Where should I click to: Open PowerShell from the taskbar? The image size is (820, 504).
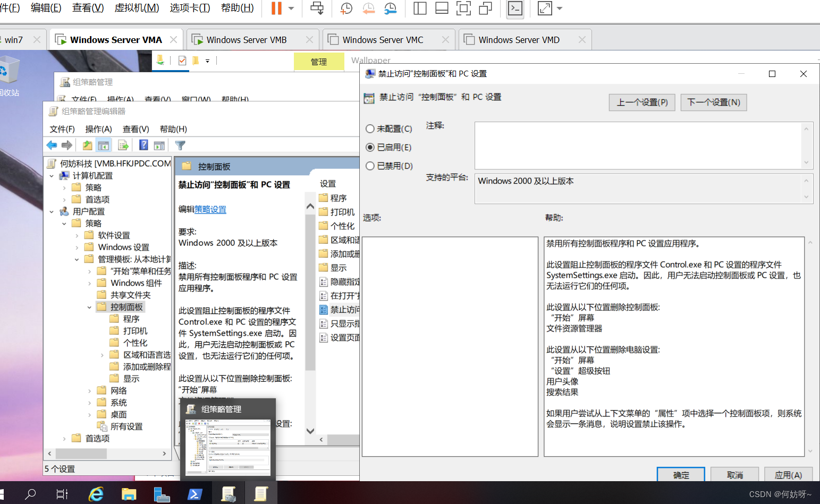point(195,494)
